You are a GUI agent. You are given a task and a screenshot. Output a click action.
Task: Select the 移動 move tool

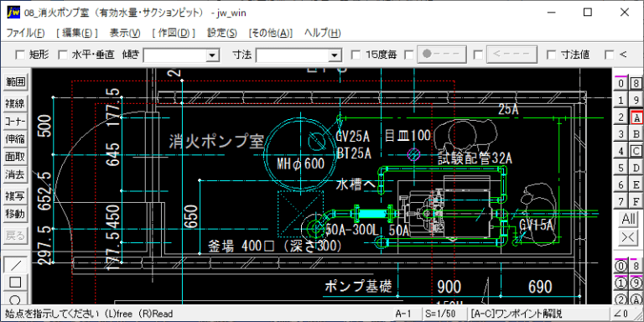[15, 214]
